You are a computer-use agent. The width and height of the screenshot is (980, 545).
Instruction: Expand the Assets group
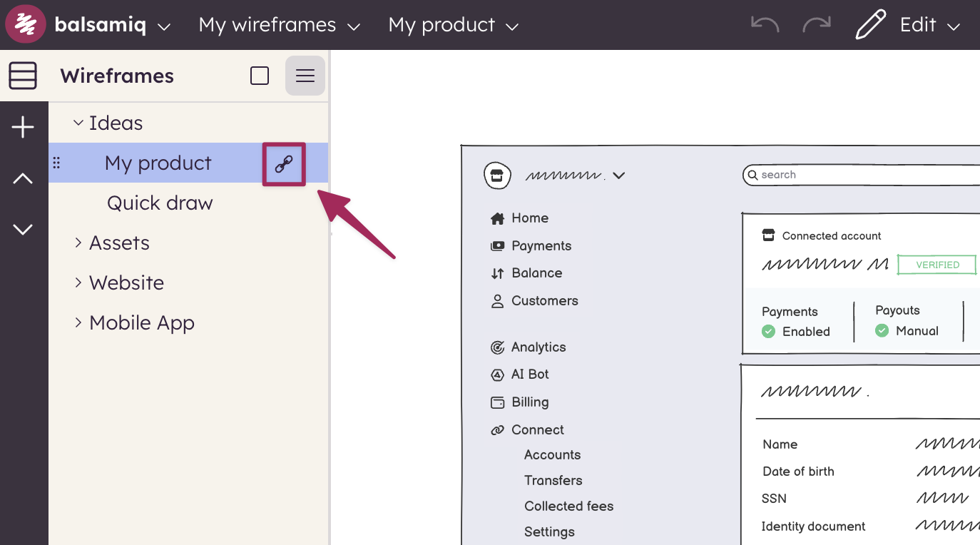click(x=78, y=243)
